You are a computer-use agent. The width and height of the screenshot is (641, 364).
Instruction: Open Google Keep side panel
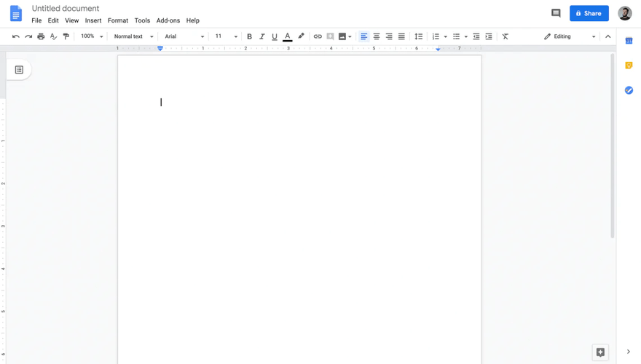click(629, 66)
